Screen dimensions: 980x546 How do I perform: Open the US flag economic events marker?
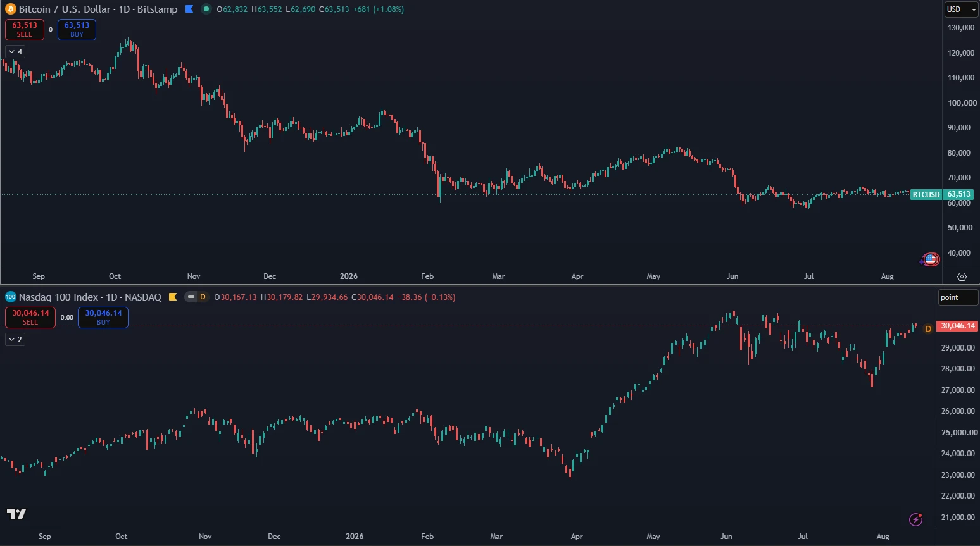[x=931, y=259]
